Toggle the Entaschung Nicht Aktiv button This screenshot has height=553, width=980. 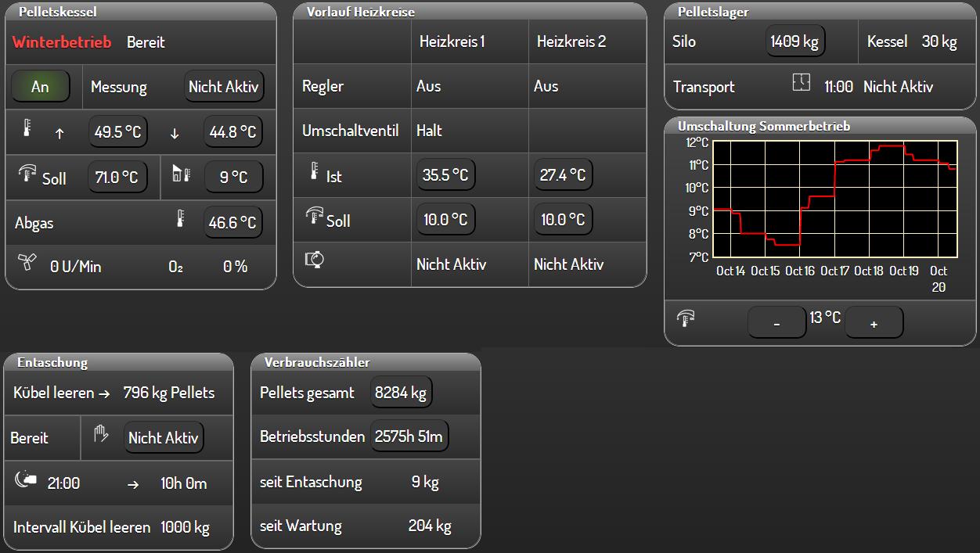coord(164,438)
